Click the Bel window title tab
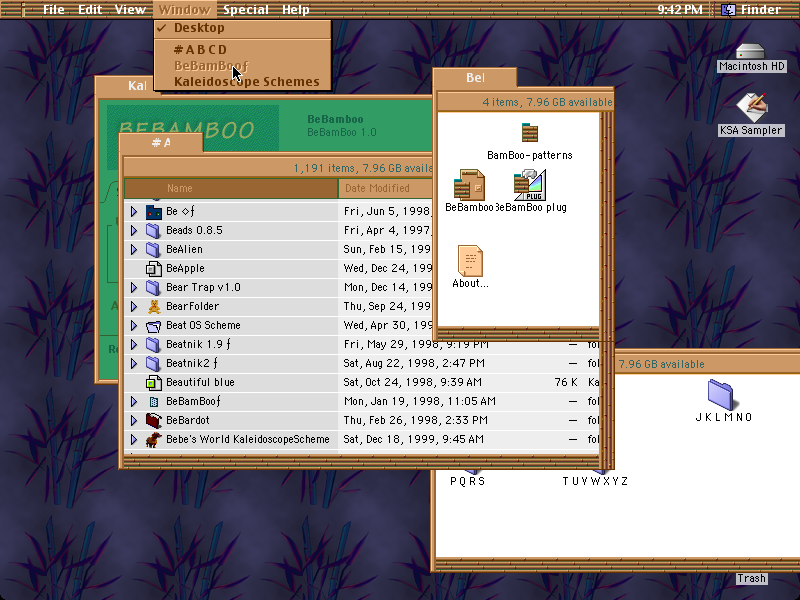The width and height of the screenshot is (800, 600). 475,78
